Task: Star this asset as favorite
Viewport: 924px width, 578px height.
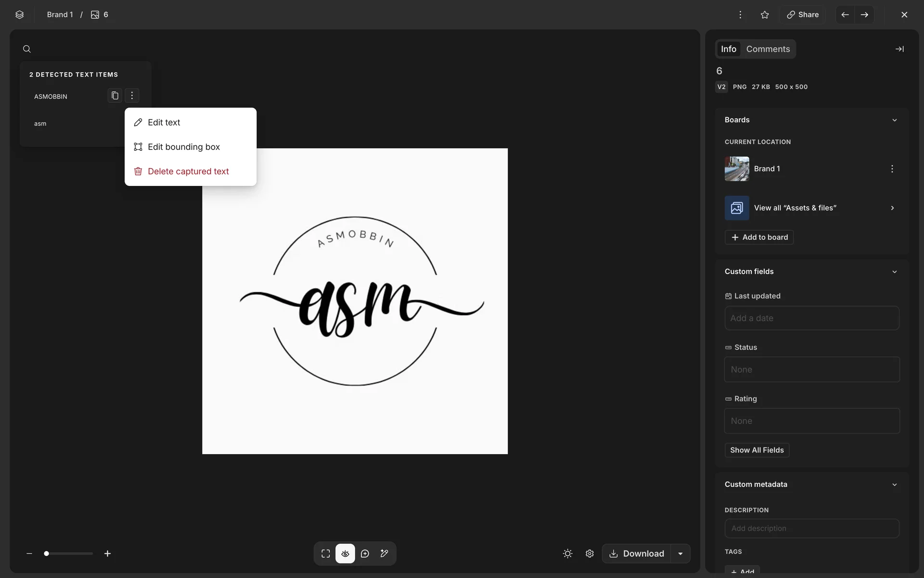Action: pyautogui.click(x=765, y=14)
